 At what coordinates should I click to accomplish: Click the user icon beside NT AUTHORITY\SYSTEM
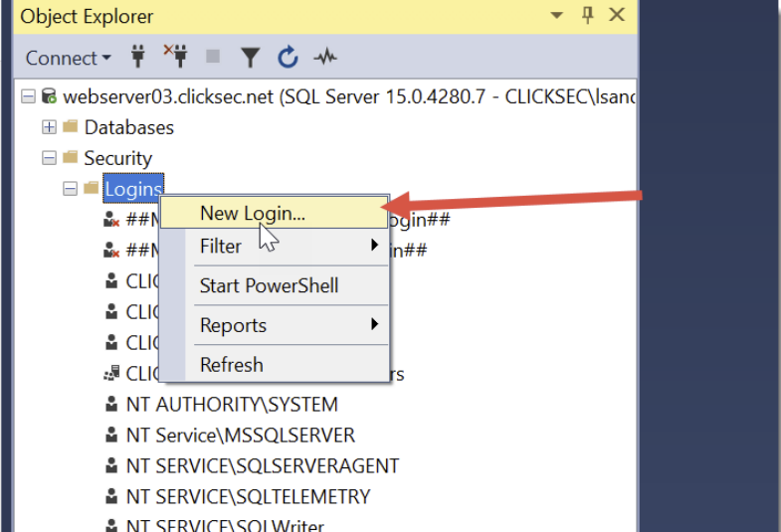coord(111,404)
